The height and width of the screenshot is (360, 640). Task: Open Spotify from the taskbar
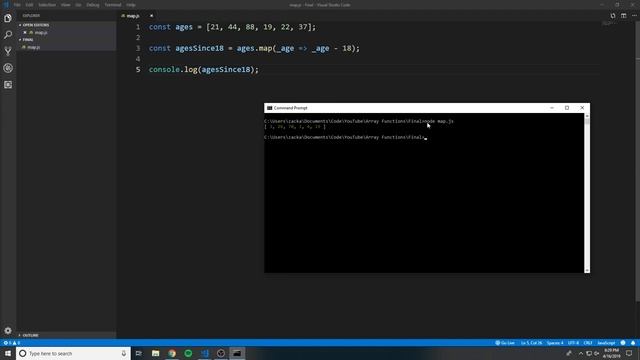(x=188, y=353)
